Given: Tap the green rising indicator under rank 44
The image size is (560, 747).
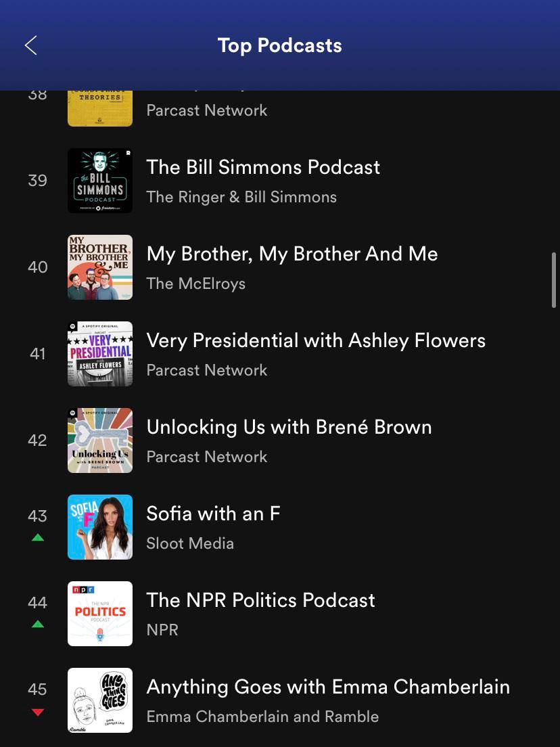Looking at the screenshot, I should (38, 623).
